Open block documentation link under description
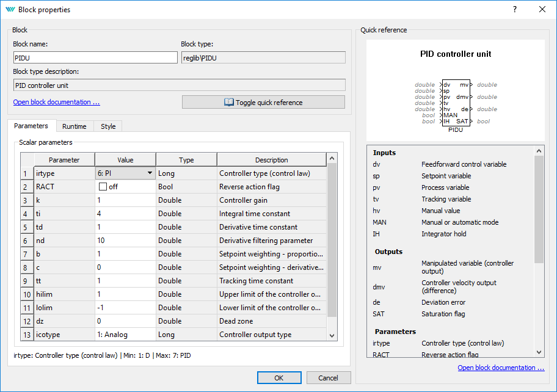 pos(56,102)
